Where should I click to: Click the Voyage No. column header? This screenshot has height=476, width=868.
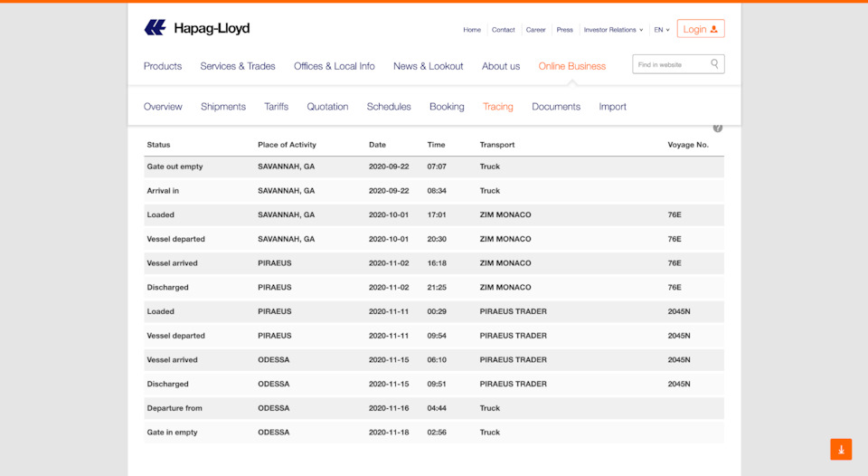[687, 145]
